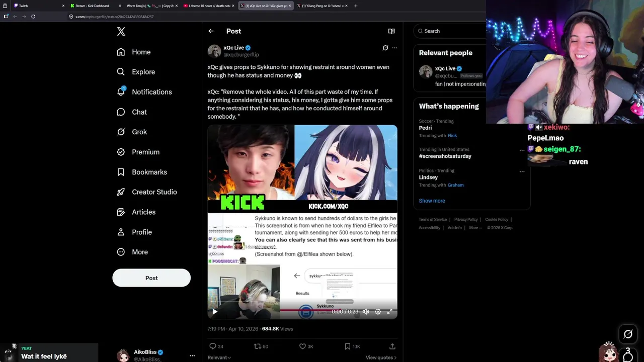The width and height of the screenshot is (644, 362).
Task: Open the Explore page
Action: pos(136,72)
